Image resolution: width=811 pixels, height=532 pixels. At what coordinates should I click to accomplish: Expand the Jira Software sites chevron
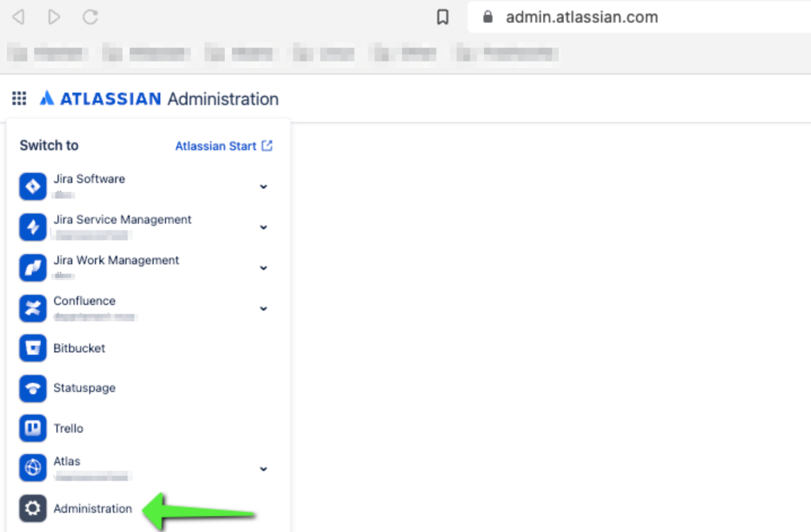263,187
